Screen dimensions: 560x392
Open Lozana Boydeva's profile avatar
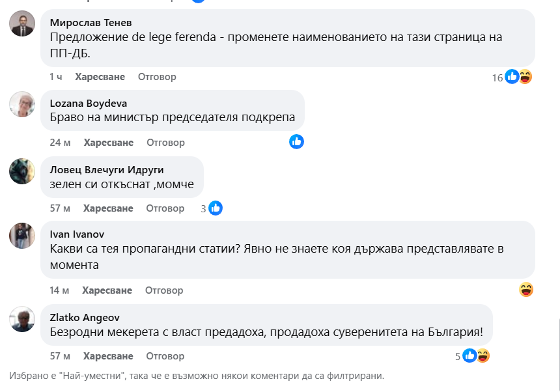23,104
